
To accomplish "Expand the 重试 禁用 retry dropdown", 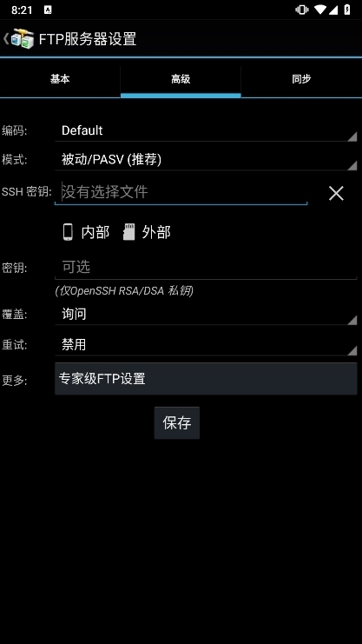I will 206,344.
